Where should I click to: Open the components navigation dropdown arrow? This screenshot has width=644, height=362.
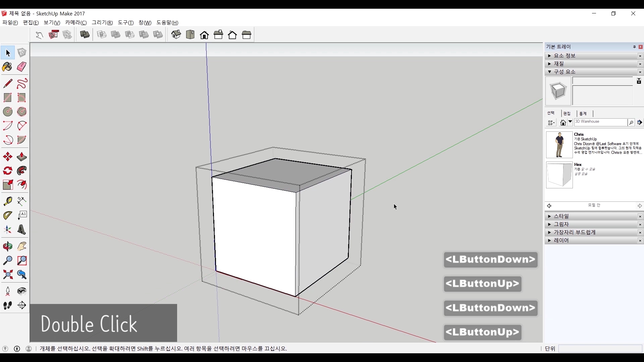point(570,122)
